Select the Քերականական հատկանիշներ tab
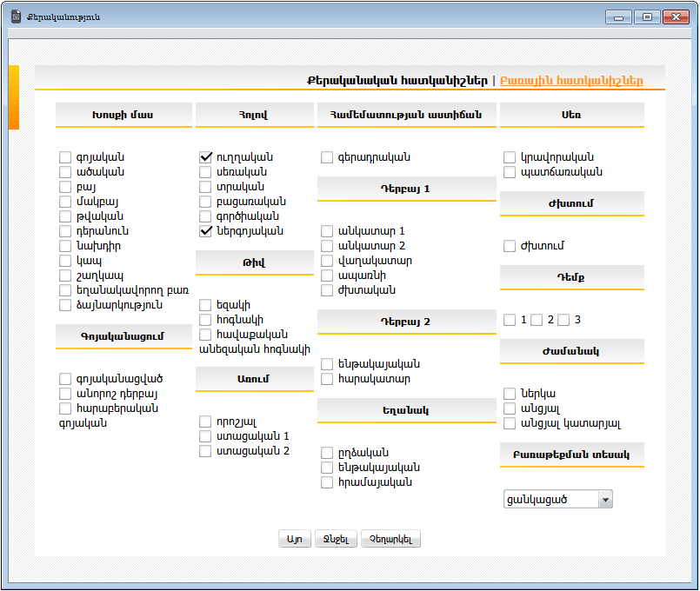This screenshot has height=591, width=700. [397, 81]
